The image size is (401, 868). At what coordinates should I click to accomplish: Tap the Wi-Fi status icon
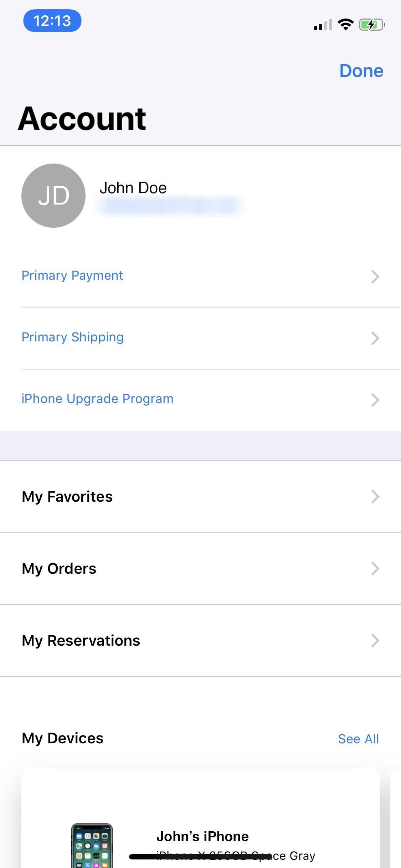[345, 25]
